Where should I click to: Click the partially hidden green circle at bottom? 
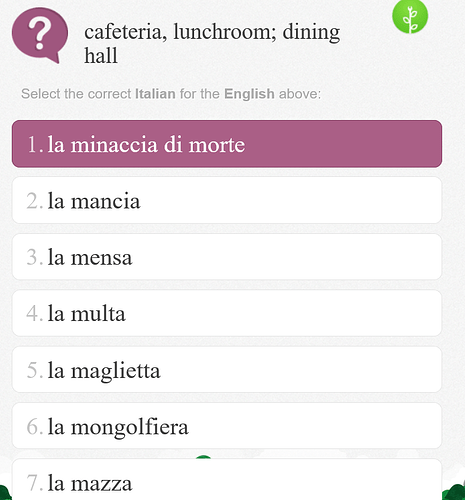pyautogui.click(x=203, y=457)
